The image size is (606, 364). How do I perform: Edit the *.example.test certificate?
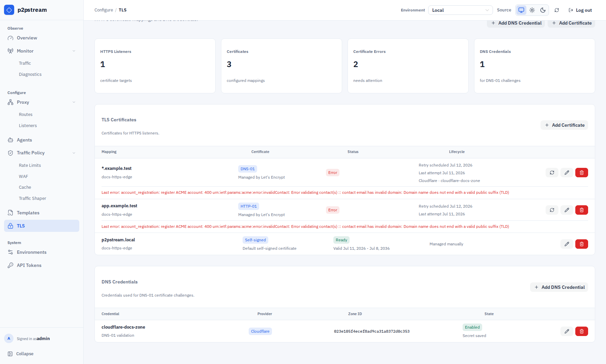(567, 173)
